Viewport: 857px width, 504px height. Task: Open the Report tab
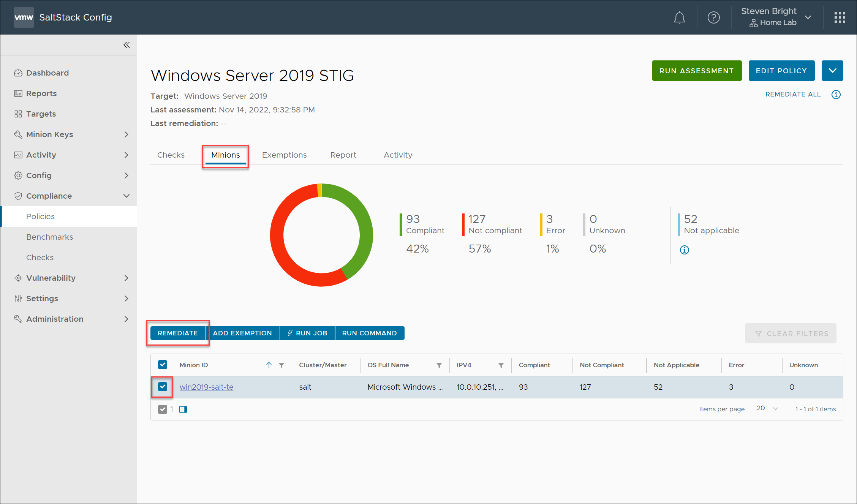click(x=343, y=155)
